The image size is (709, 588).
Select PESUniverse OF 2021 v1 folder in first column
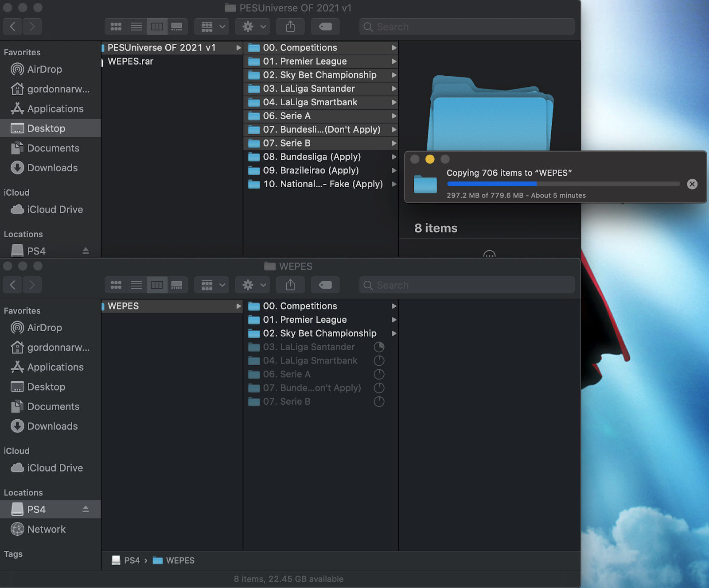pos(172,48)
